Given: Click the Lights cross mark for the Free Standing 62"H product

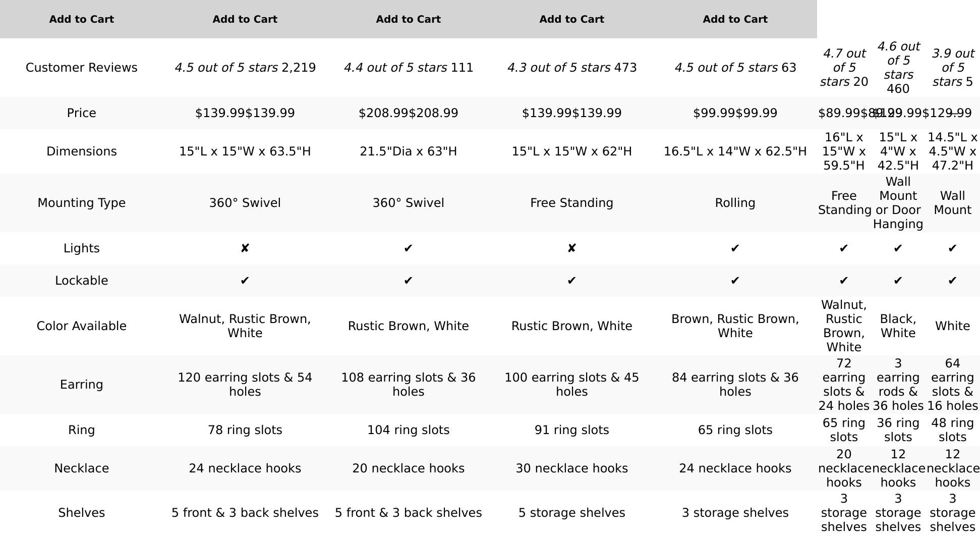Looking at the screenshot, I should 571,248.
